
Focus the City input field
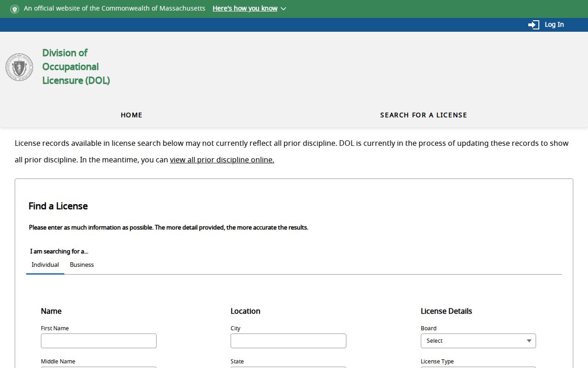[x=288, y=341]
